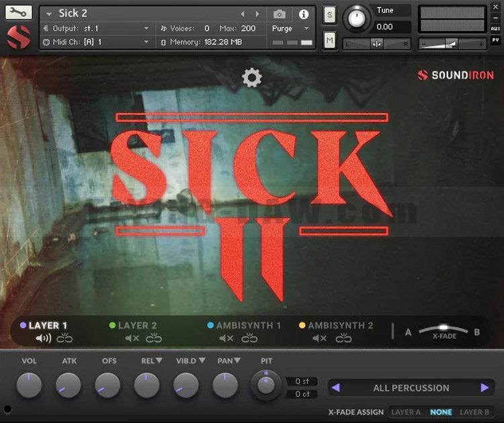The image size is (504, 423).
Task: Click the Voices note icon
Action: click(x=163, y=29)
